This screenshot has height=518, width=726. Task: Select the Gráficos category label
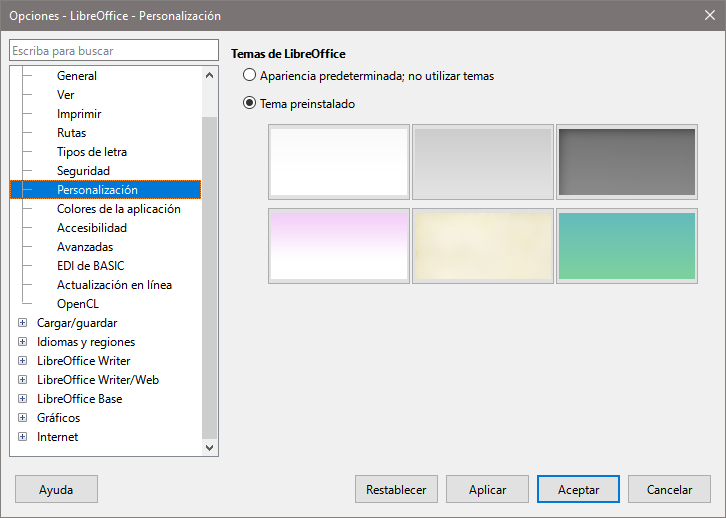tap(58, 418)
